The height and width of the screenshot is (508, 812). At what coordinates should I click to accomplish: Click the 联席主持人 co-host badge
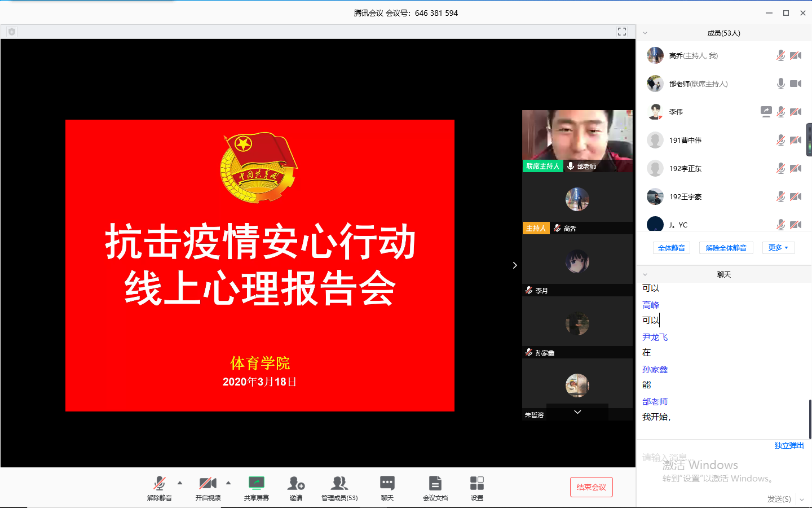coord(542,166)
